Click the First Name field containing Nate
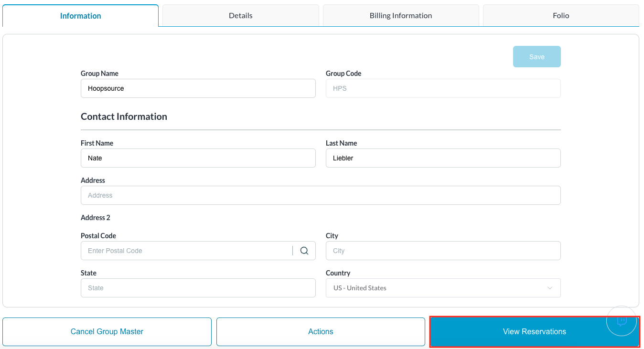This screenshot has height=349, width=644. point(198,158)
